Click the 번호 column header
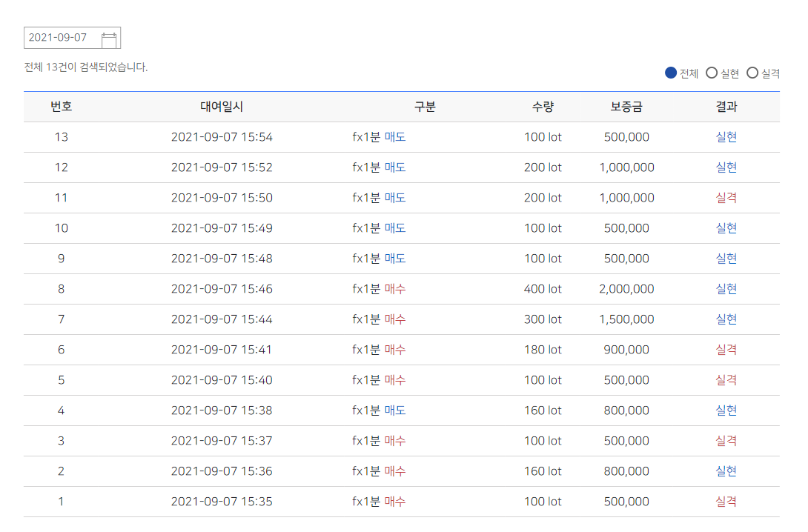Viewport: 808px width, 532px height. (61, 107)
